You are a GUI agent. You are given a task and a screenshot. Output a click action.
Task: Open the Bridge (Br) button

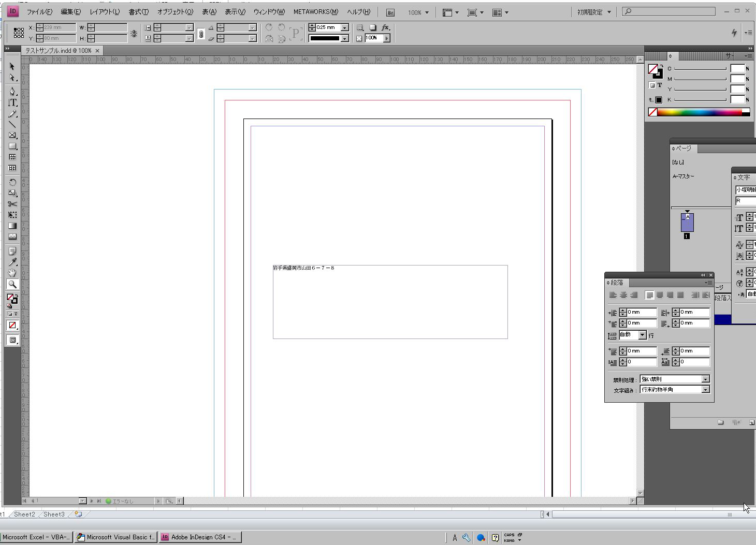point(390,12)
